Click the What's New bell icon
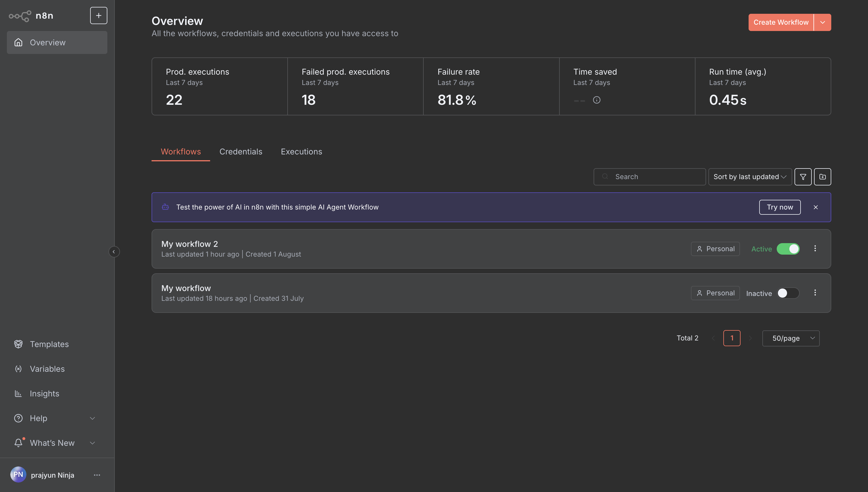Image resolution: width=868 pixels, height=492 pixels. pos(19,443)
